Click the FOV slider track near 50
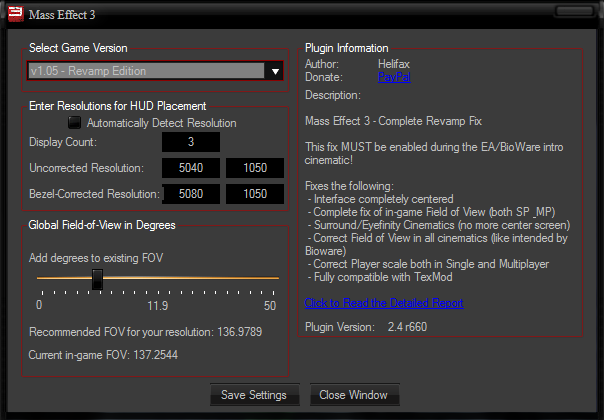 pos(273,278)
